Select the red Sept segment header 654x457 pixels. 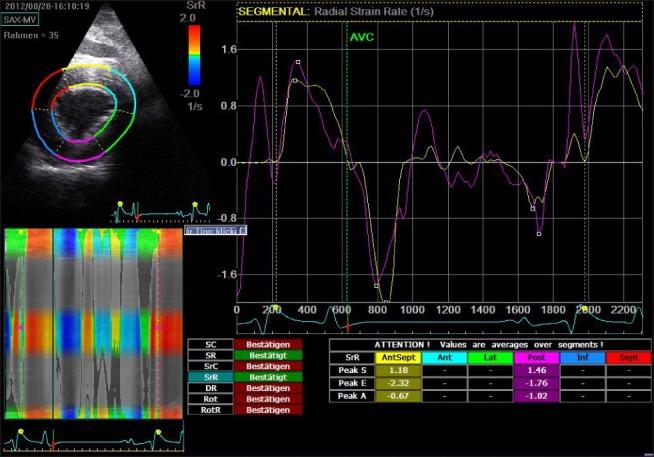[x=627, y=357]
